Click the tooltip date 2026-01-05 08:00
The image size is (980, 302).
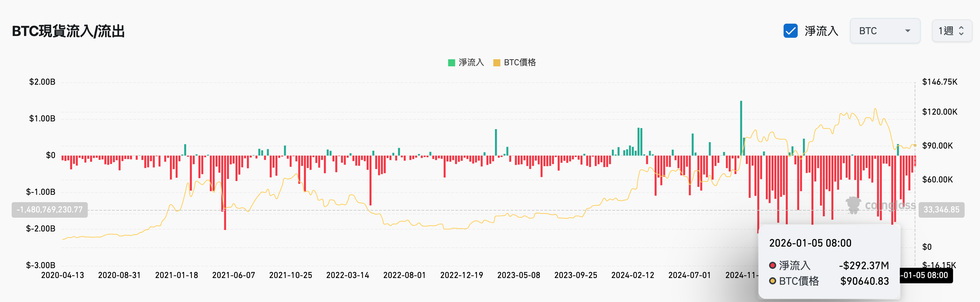pos(810,243)
